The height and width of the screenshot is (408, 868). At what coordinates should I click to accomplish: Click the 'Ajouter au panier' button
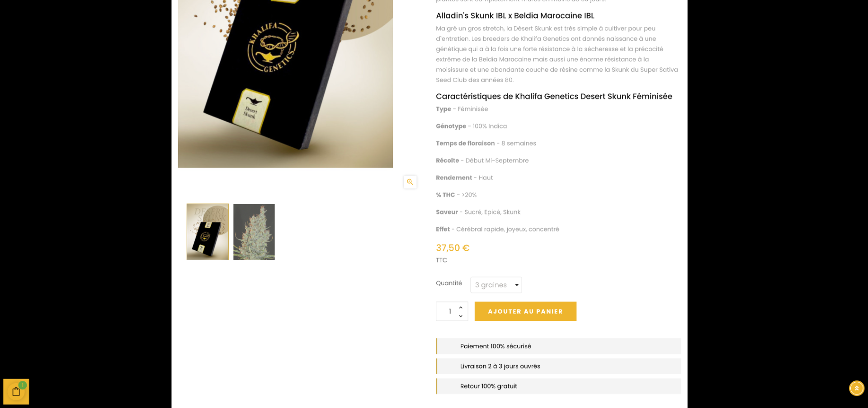point(525,311)
